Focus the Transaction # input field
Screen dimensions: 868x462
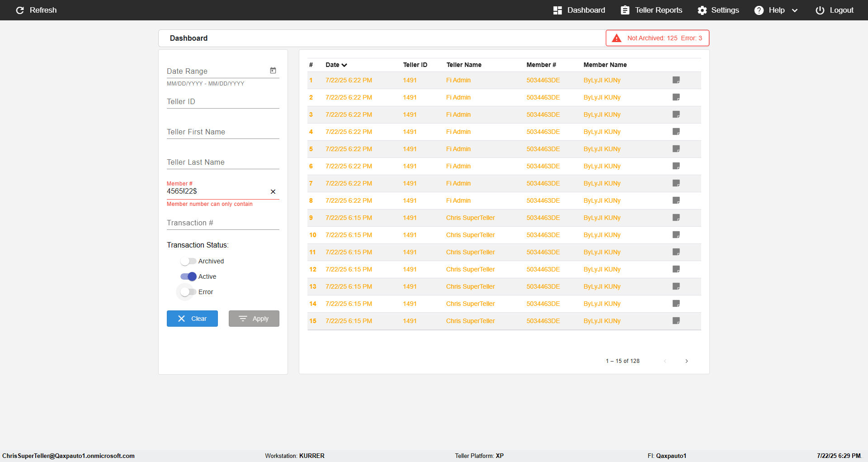click(x=223, y=223)
